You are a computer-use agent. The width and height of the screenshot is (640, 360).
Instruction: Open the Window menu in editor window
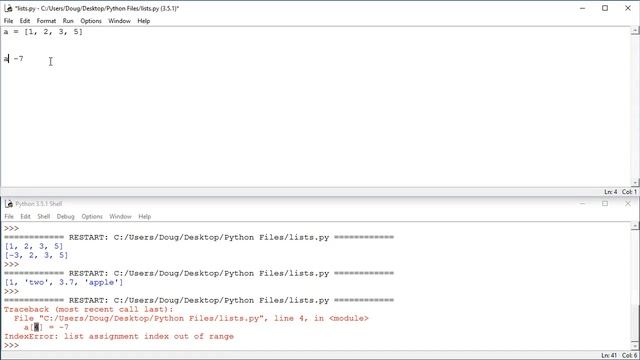coord(119,21)
